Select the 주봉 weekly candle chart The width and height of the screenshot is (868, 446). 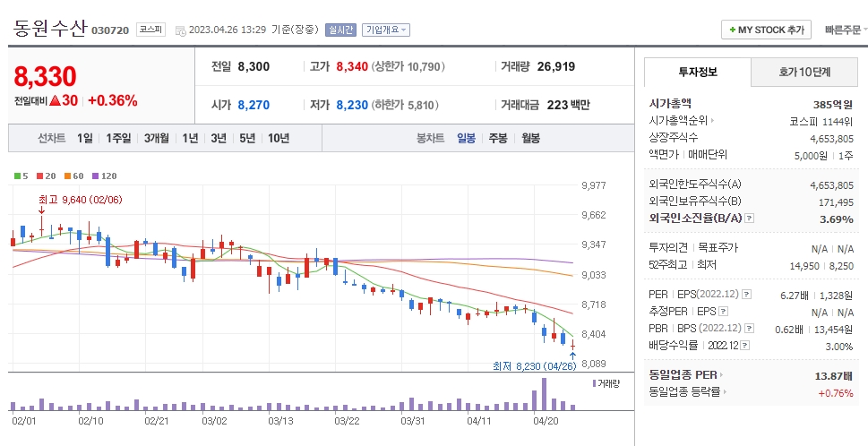tap(498, 138)
